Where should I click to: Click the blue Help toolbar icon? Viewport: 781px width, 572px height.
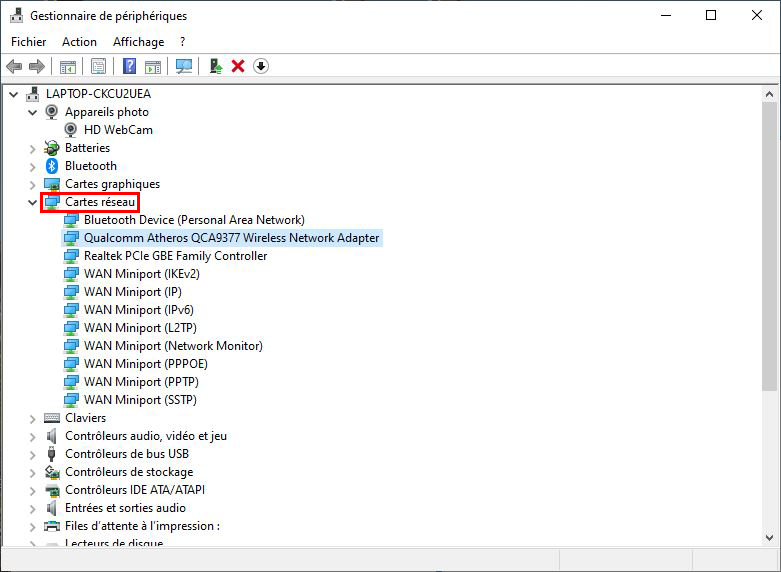130,66
